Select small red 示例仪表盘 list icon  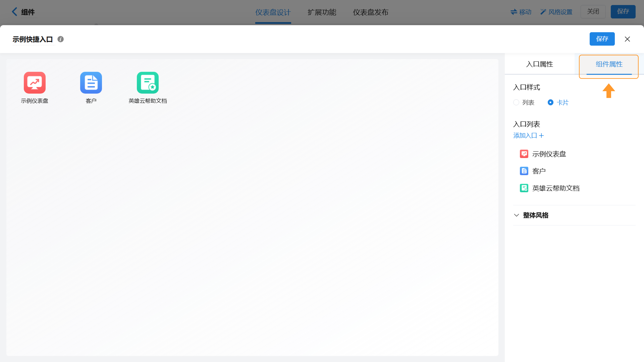(x=524, y=154)
